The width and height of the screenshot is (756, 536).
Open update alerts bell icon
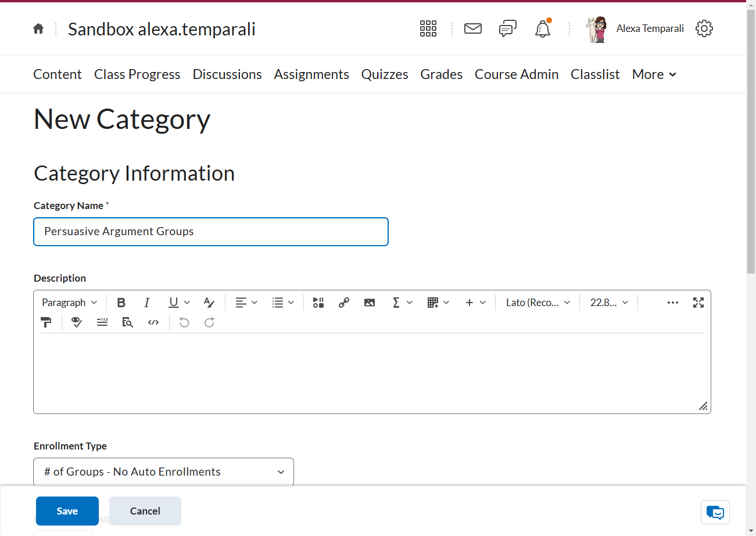543,28
